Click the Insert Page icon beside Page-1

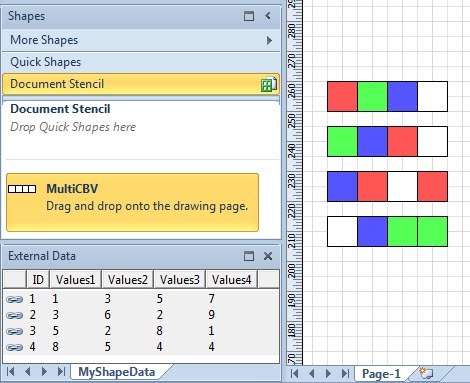[426, 373]
